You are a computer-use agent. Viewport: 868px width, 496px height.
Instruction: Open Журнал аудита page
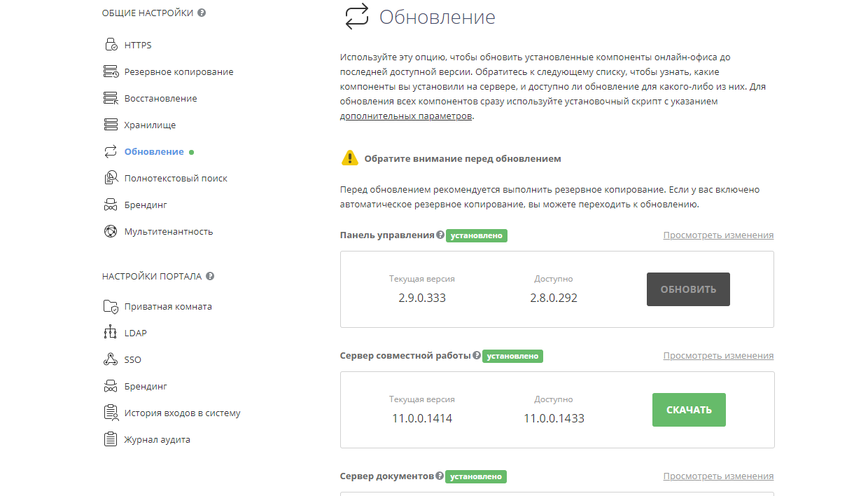(x=157, y=439)
